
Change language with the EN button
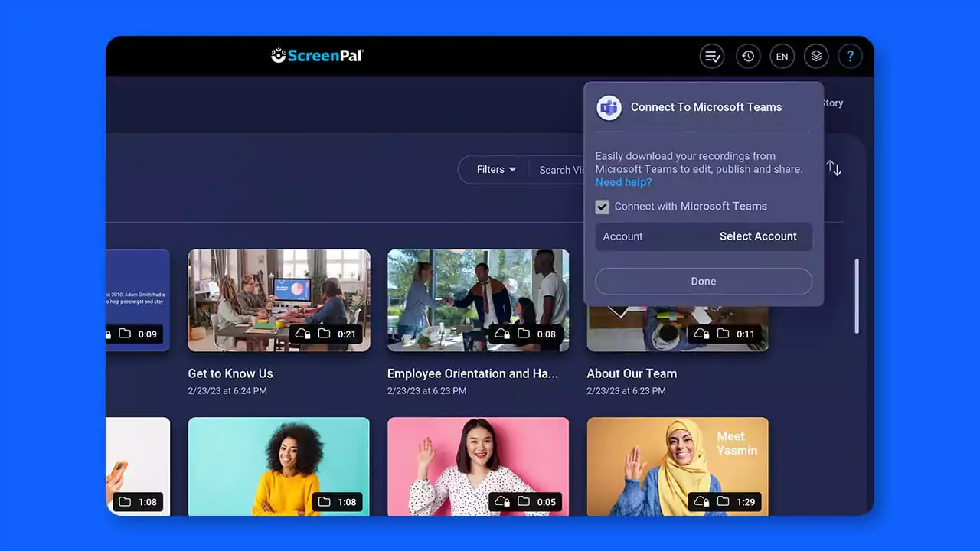pos(782,56)
